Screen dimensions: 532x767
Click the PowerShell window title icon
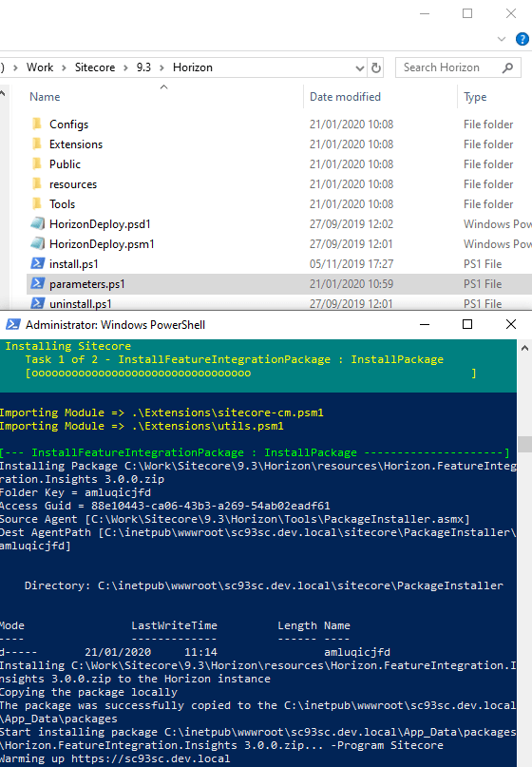(x=13, y=324)
